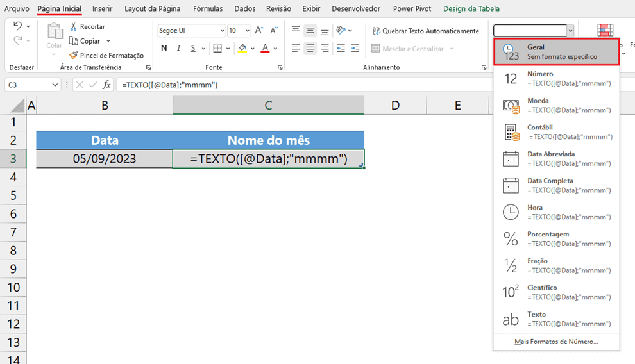The width and height of the screenshot is (635, 364).
Task: Click the increase font size icon
Action: point(258,30)
